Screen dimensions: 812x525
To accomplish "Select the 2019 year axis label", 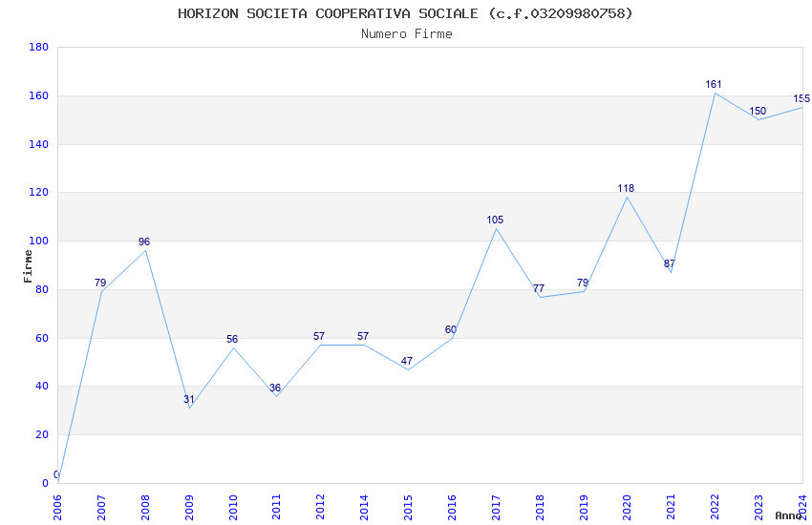I will pyautogui.click(x=584, y=507).
